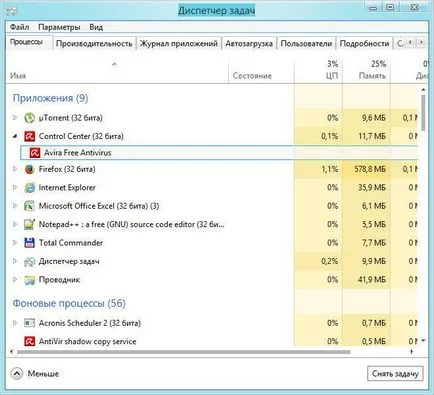Image resolution: width=434 pixels, height=395 pixels.
Task: Click the Control Center Avira icon
Action: (30, 136)
